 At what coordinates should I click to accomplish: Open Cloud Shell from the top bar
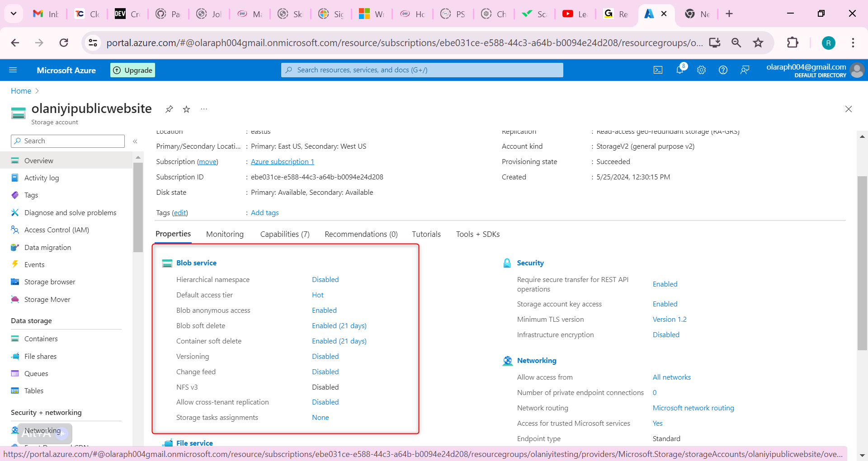pyautogui.click(x=658, y=70)
